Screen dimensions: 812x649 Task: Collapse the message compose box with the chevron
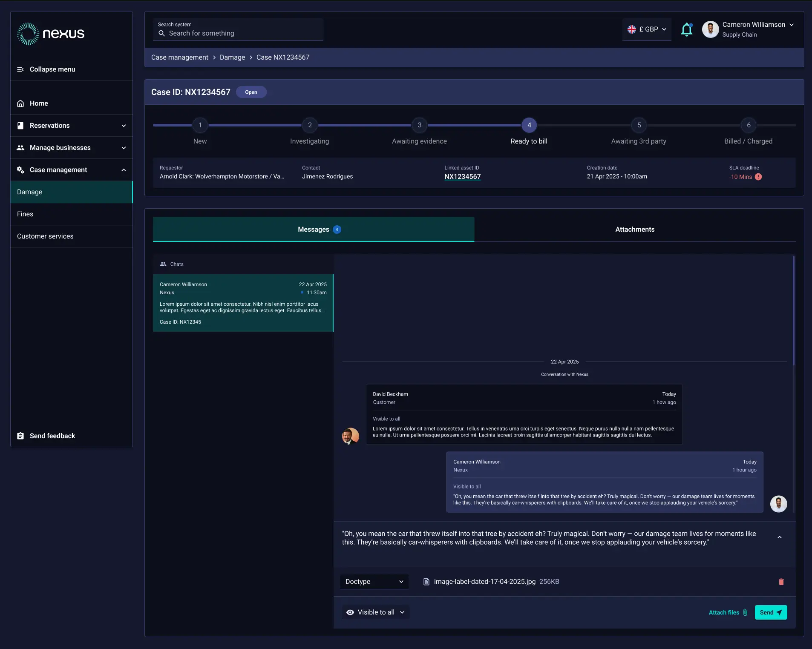779,537
